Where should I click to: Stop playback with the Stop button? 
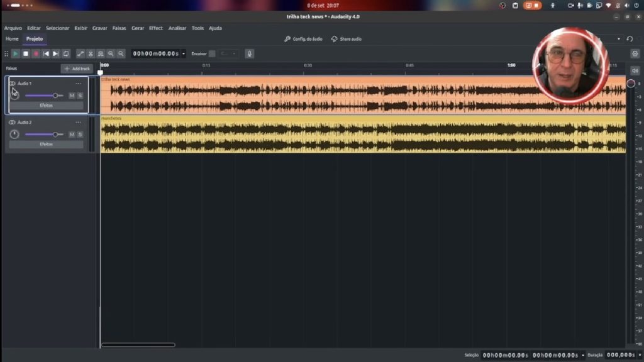coord(26,54)
